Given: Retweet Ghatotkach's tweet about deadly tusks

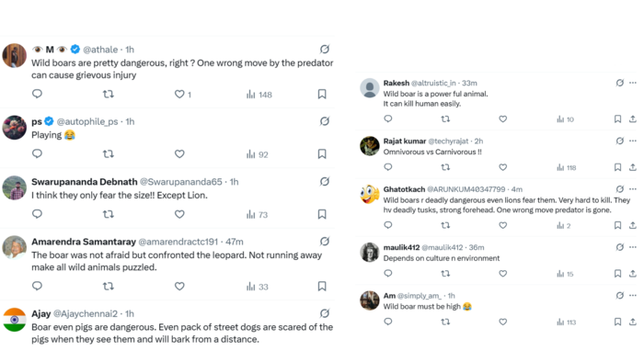Looking at the screenshot, I should (445, 225).
